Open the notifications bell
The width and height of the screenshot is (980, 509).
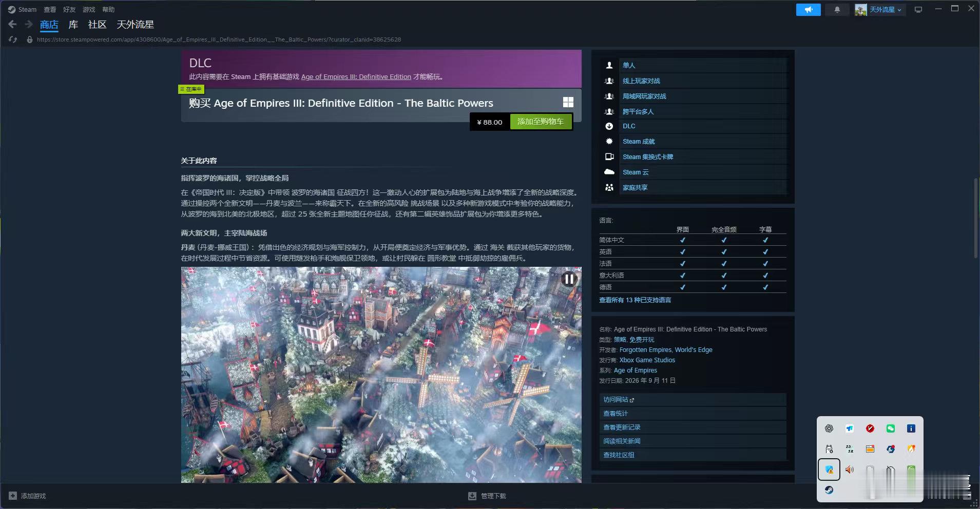(837, 10)
